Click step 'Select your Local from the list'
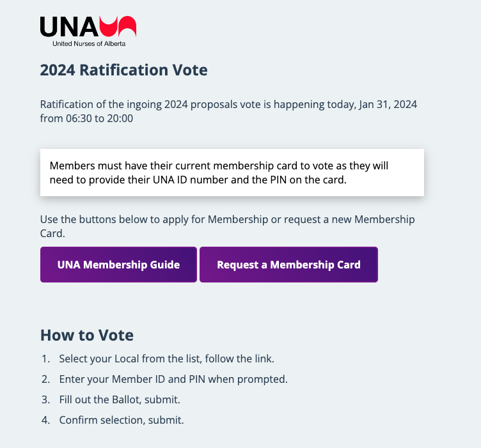Viewport: 481px width, 448px height. click(x=166, y=359)
